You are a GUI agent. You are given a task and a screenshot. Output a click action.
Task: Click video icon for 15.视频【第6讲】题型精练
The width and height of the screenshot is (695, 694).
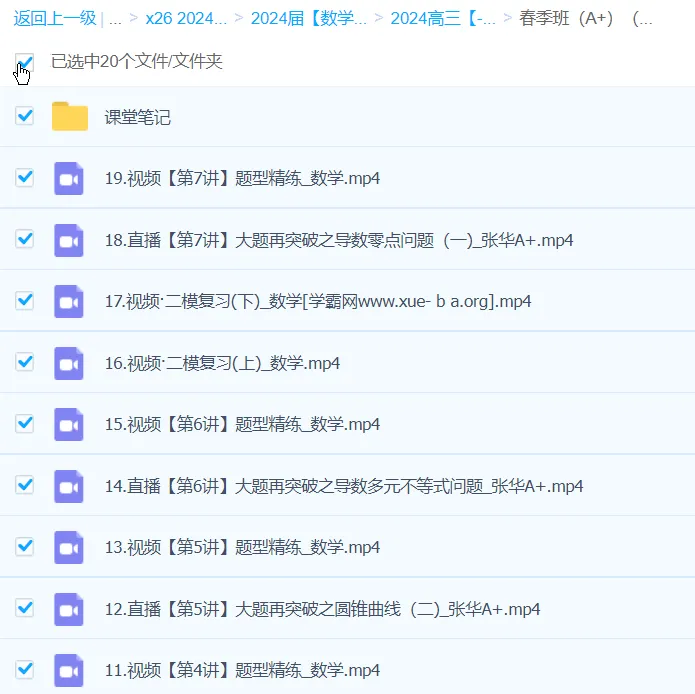pos(69,424)
